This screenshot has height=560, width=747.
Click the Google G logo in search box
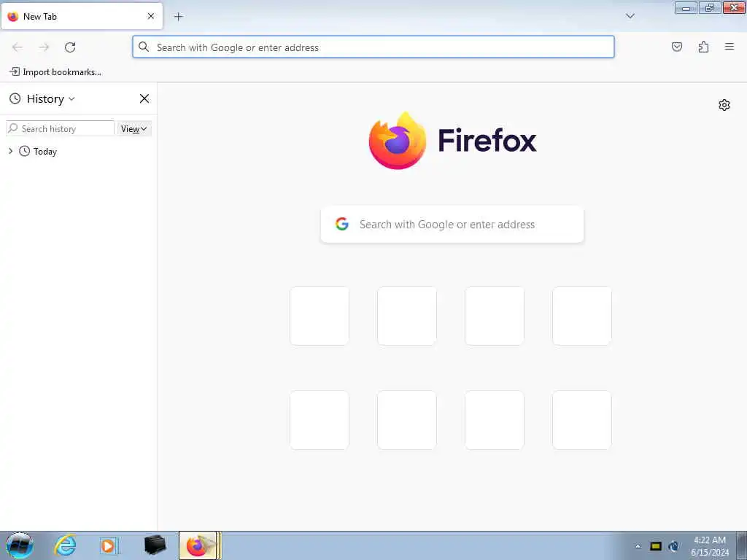(x=342, y=224)
